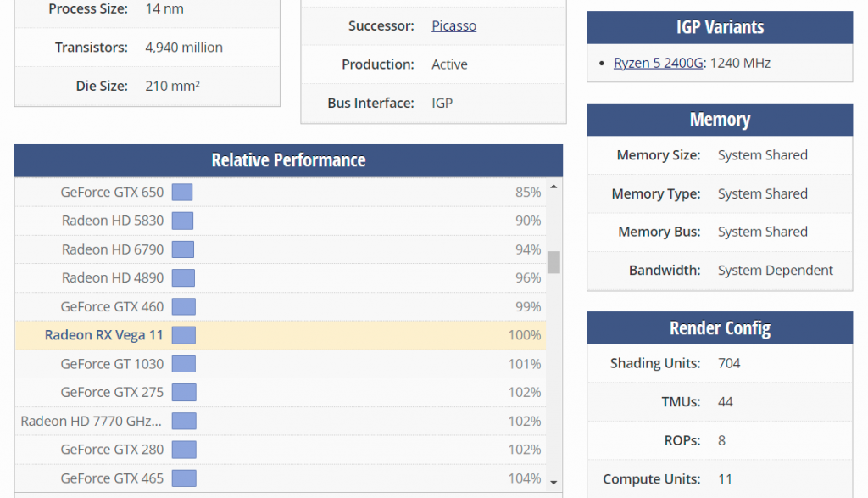The width and height of the screenshot is (868, 498).
Task: Click the Relative Performance header
Action: 288,160
